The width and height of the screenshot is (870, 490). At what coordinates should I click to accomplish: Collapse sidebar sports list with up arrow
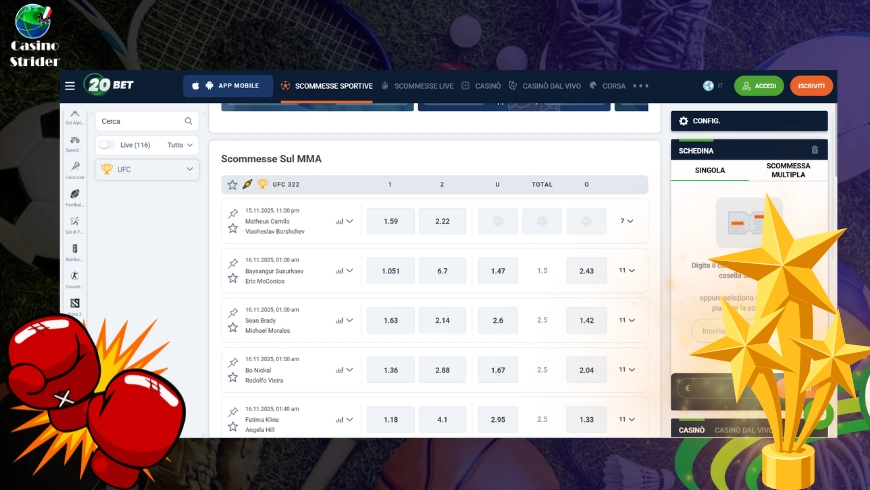75,113
